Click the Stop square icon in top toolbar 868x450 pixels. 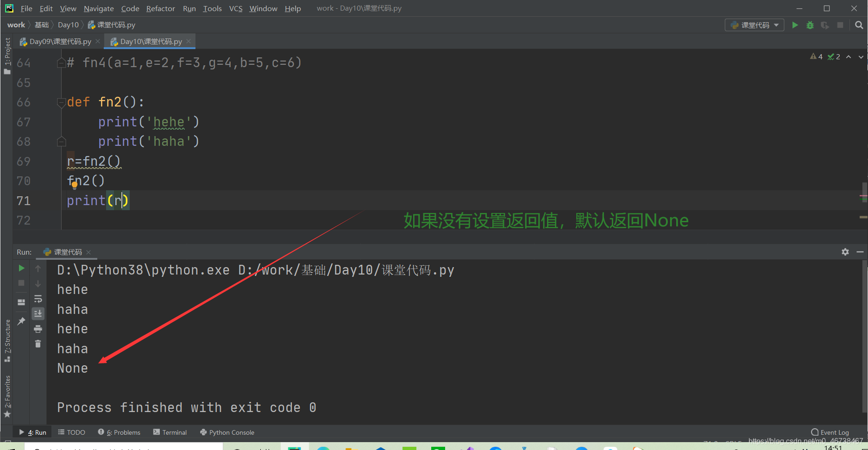(x=840, y=25)
